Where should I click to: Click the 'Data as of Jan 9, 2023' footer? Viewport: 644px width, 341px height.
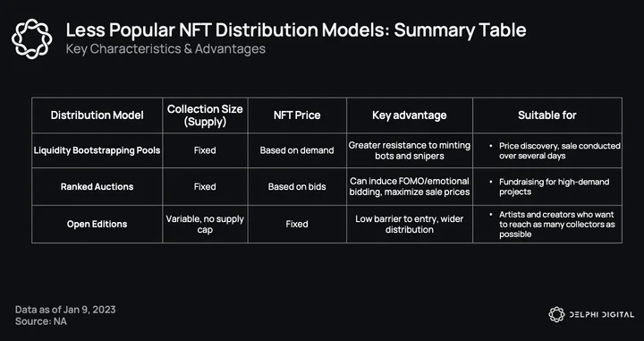pos(65,310)
